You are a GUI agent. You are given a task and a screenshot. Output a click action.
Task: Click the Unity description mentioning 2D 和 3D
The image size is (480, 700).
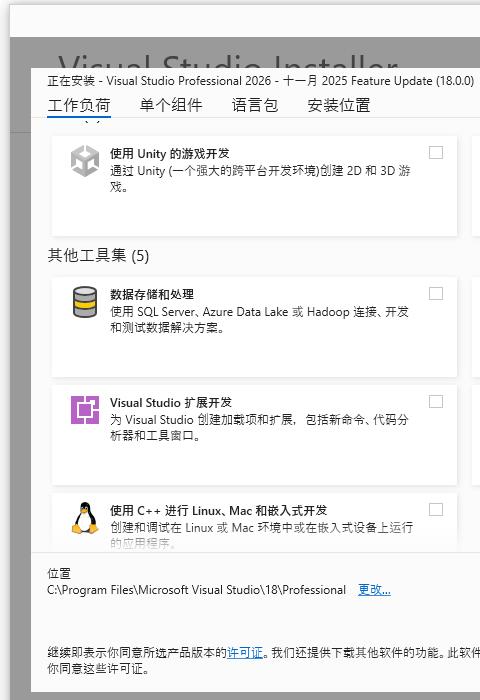(260, 178)
